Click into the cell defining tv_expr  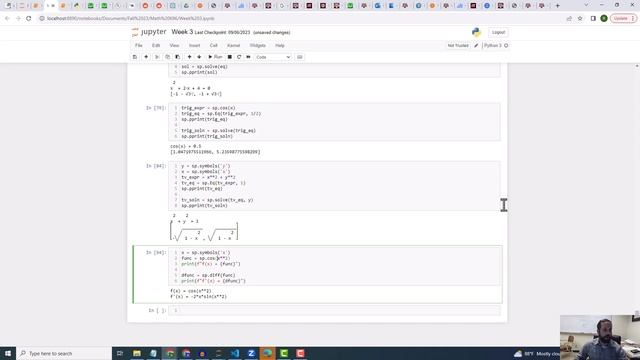click(x=334, y=186)
